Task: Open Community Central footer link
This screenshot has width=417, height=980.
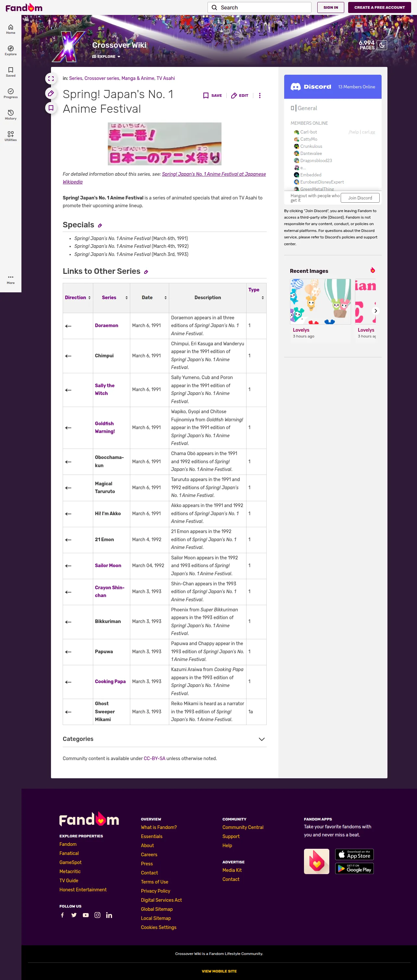Action: [x=243, y=827]
